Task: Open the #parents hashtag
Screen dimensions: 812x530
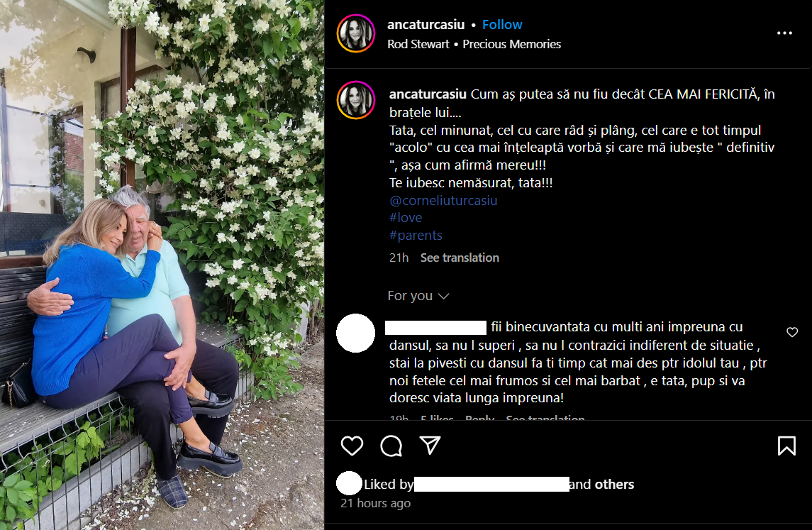Action: [416, 236]
